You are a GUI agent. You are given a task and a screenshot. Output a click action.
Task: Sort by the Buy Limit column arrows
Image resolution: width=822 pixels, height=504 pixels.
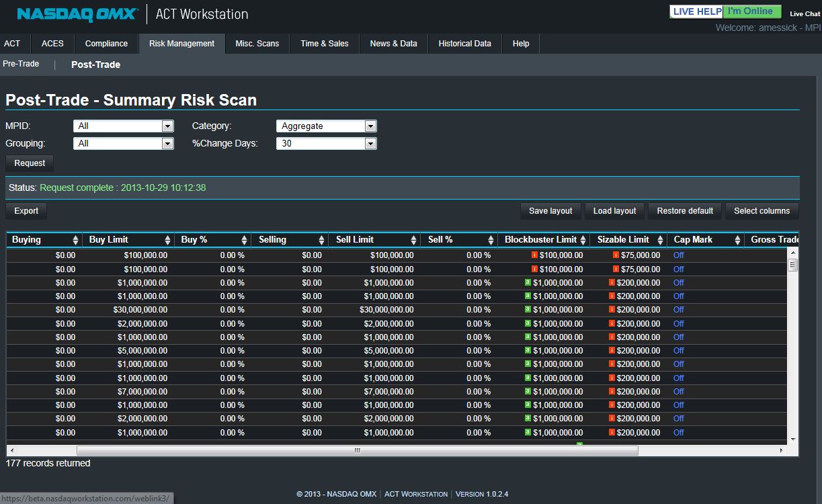(167, 240)
